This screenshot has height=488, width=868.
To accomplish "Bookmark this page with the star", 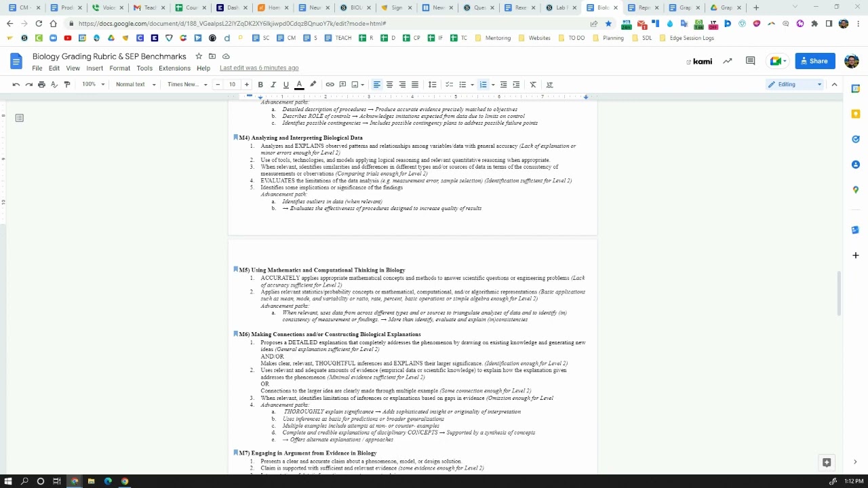I will (x=608, y=23).
